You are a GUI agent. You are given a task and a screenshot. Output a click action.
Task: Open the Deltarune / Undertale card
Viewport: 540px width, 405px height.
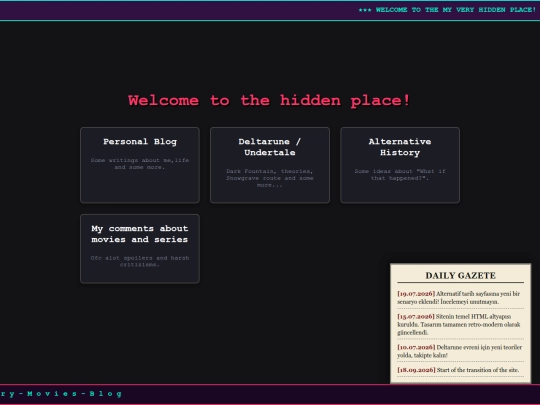(270, 165)
